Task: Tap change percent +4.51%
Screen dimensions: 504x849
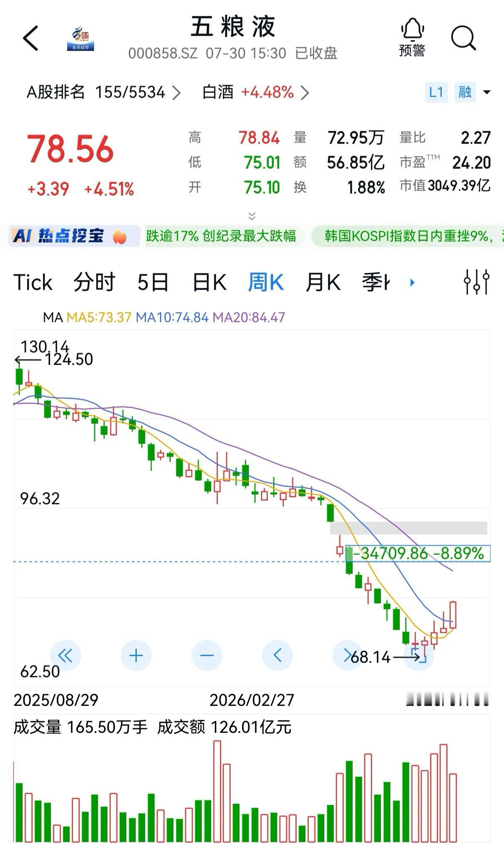Action: pos(109,190)
